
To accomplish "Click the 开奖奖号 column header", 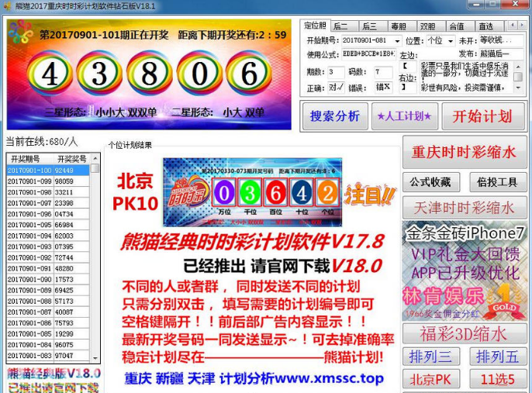I will pos(71,159).
